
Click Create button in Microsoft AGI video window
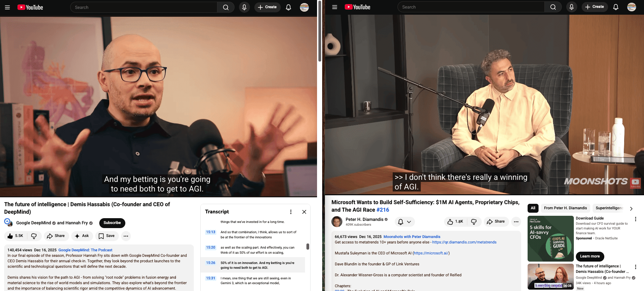(595, 7)
